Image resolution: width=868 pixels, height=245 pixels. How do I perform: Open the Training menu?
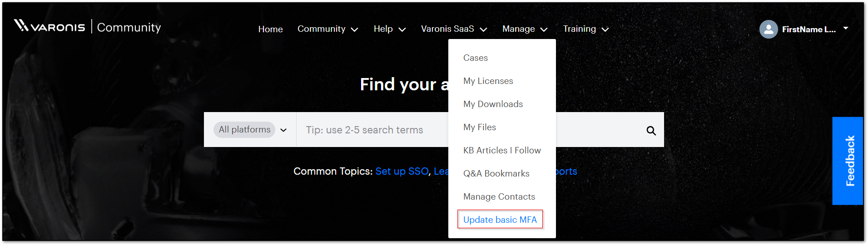coord(585,29)
